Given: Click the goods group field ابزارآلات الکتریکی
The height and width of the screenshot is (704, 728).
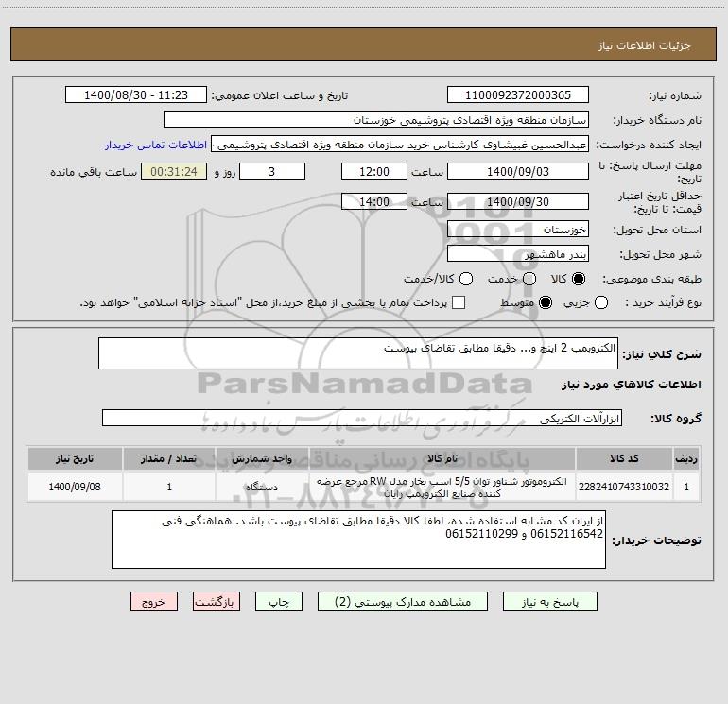Looking at the screenshot, I should click(362, 418).
